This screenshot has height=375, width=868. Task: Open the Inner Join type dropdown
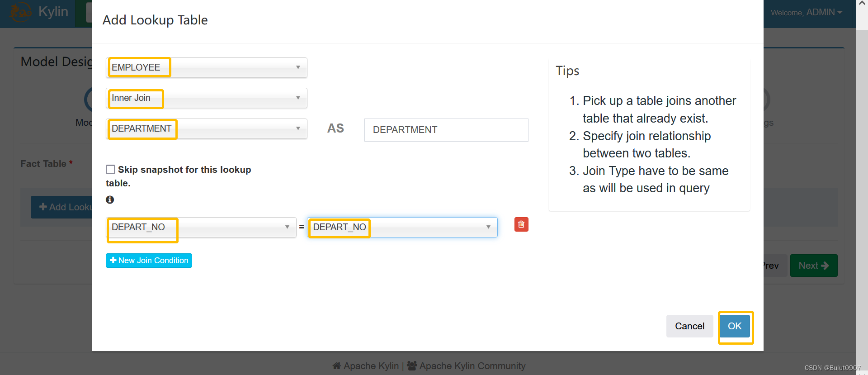pyautogui.click(x=207, y=98)
